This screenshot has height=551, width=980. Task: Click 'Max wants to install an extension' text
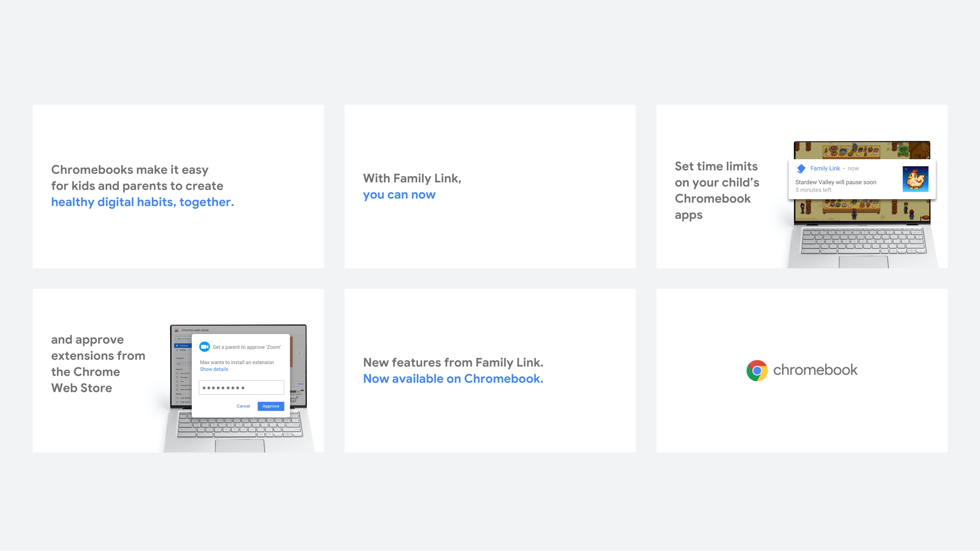(x=237, y=362)
